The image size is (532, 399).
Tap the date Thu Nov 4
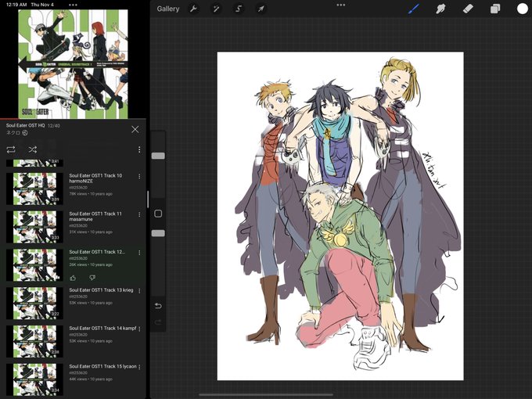42,5
